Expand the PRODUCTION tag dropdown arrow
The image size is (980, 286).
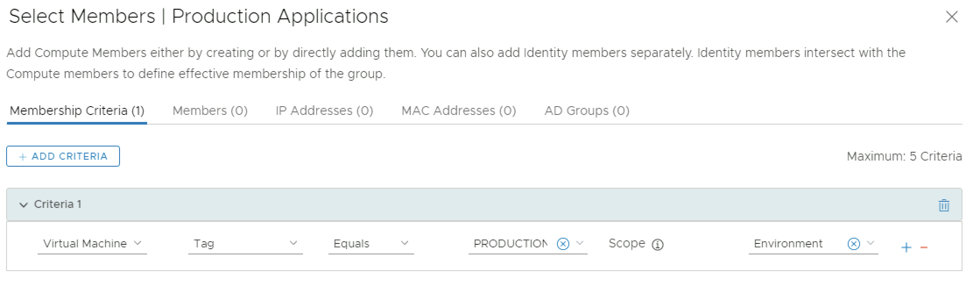[580, 243]
